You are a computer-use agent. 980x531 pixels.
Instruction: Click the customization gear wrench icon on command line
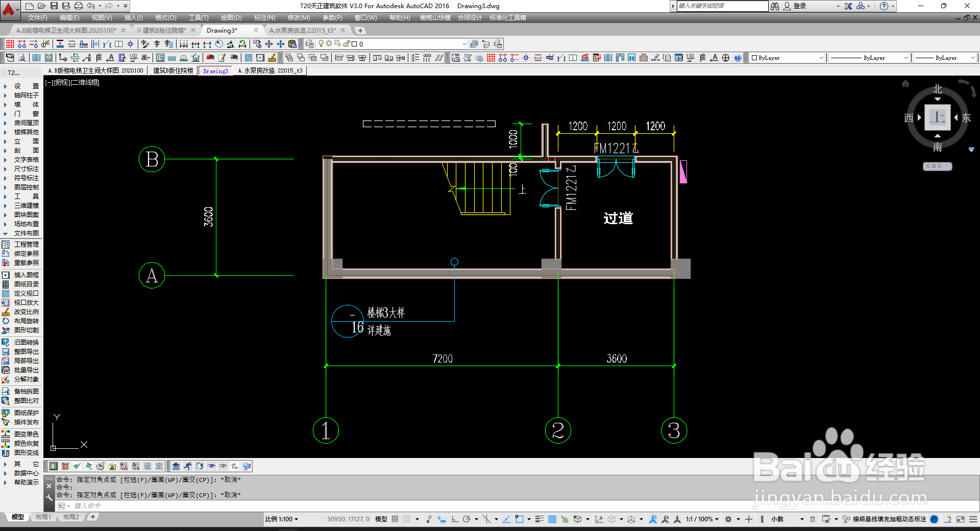tap(49, 497)
